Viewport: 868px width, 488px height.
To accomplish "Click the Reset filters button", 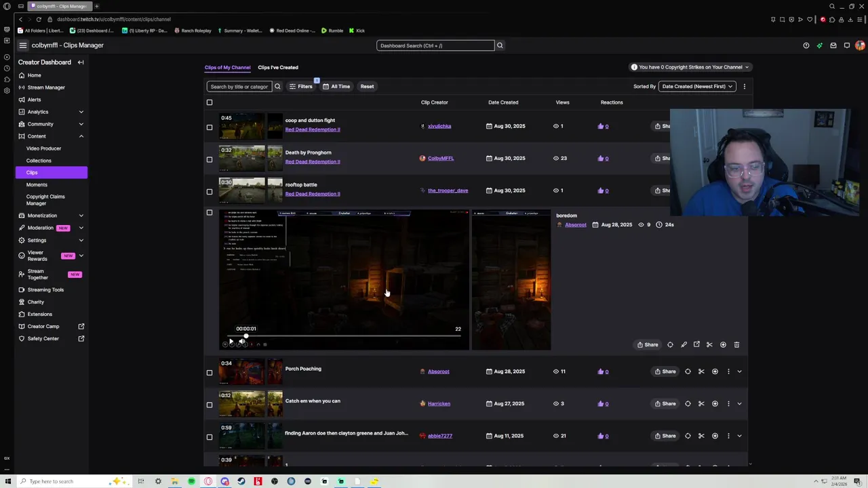I will (367, 86).
